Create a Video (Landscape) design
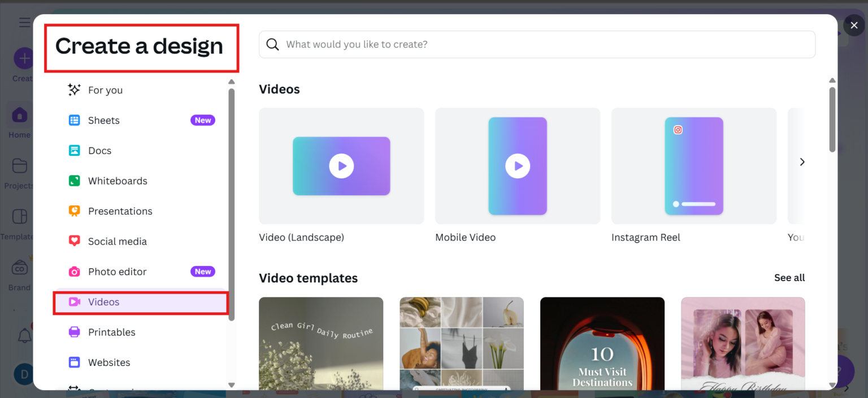 pyautogui.click(x=341, y=165)
